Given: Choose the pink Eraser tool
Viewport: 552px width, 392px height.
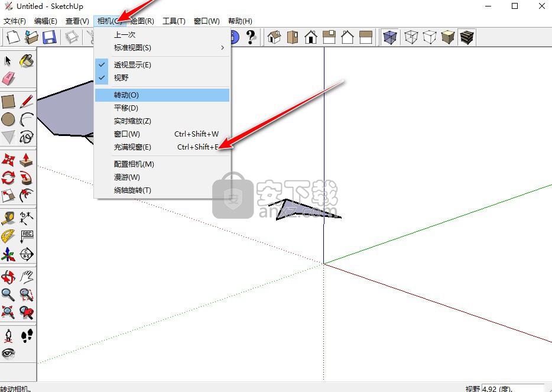Looking at the screenshot, I should [8, 79].
